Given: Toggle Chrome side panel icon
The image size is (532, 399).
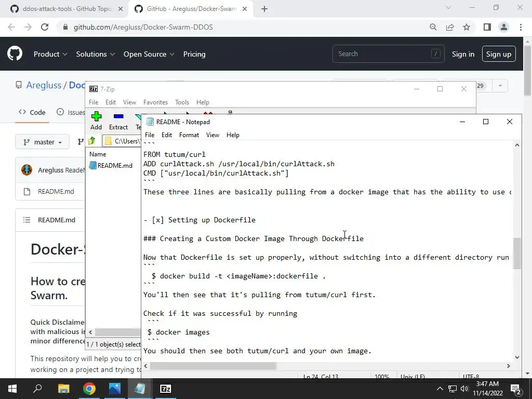Looking at the screenshot, I should 487,27.
